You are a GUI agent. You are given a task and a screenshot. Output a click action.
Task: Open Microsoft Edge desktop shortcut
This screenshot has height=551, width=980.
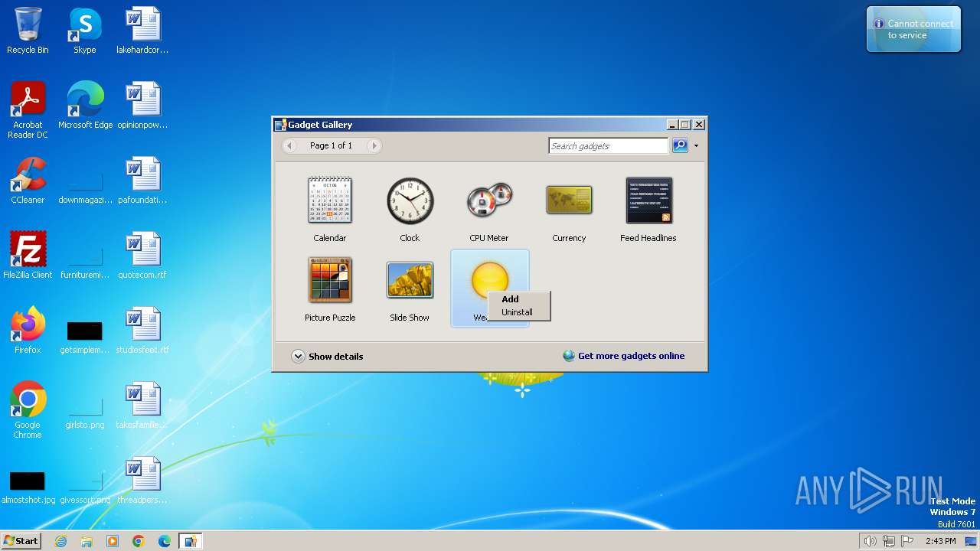coord(85,106)
